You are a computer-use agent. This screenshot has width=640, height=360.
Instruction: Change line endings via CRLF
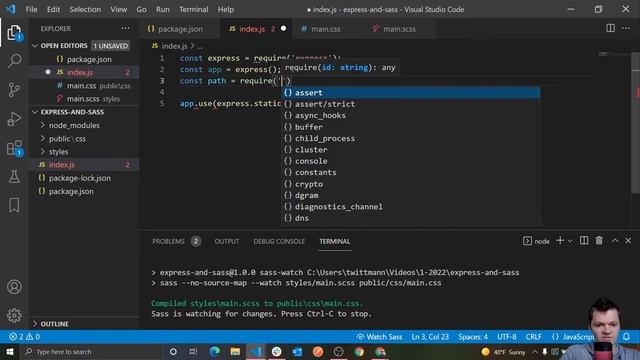coord(533,337)
